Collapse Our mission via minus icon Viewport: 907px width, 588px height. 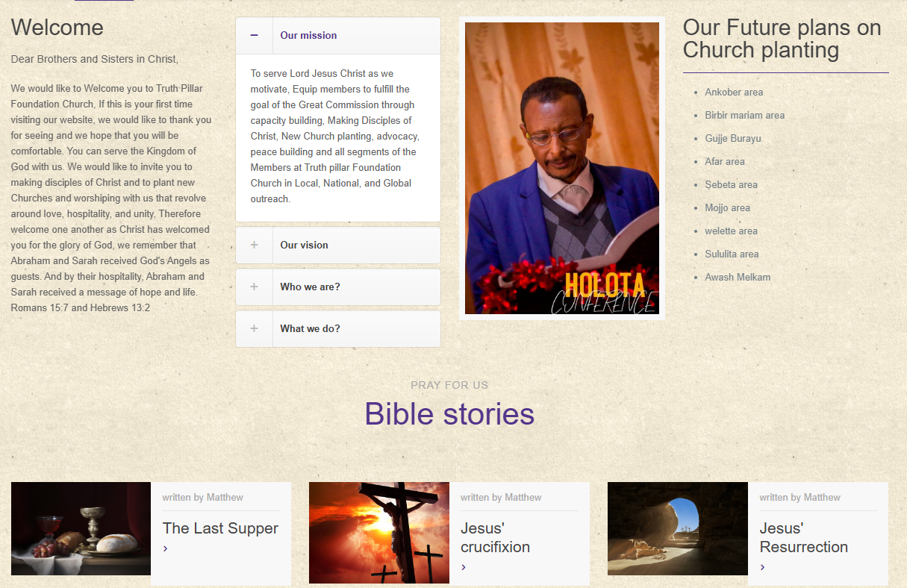tap(255, 36)
